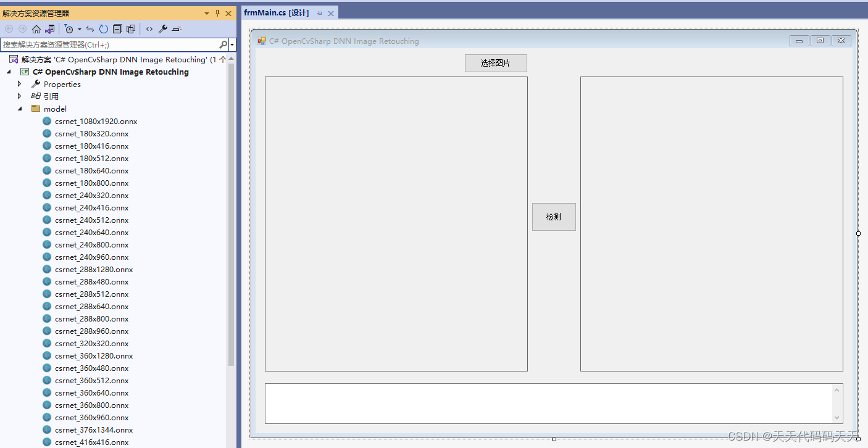This screenshot has height=448, width=868.
Task: Select the right picture box on form
Action: [x=712, y=224]
